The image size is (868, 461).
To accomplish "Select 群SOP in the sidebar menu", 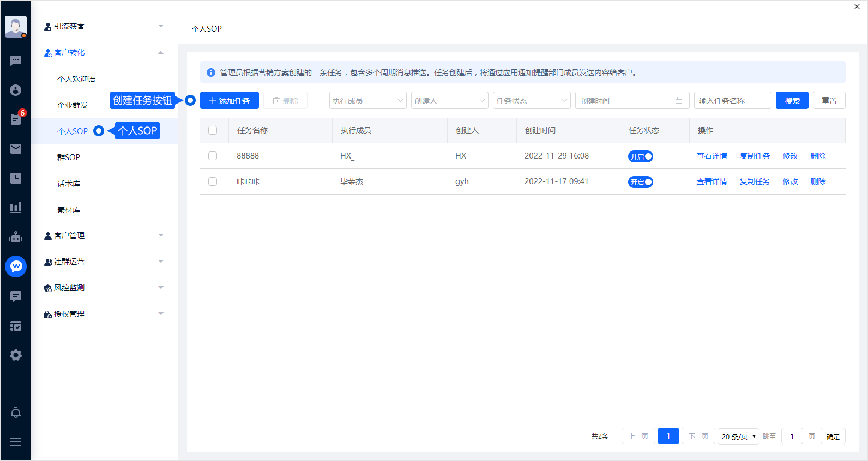I will click(69, 157).
